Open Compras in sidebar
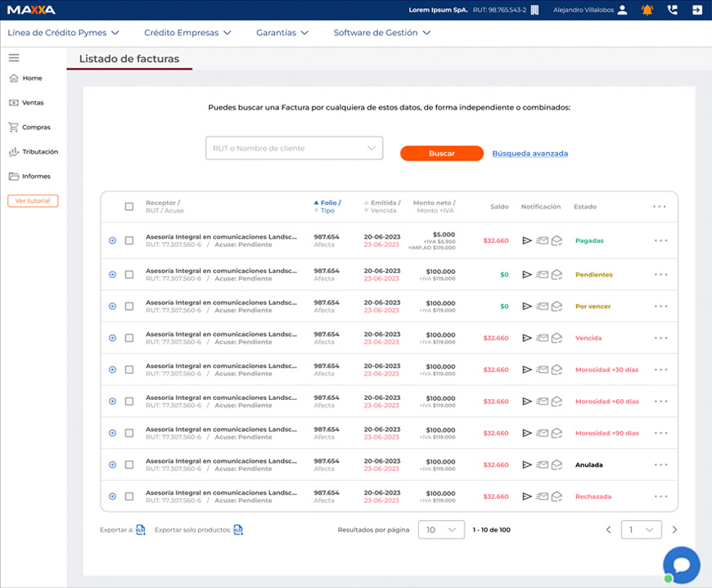 pyautogui.click(x=29, y=127)
